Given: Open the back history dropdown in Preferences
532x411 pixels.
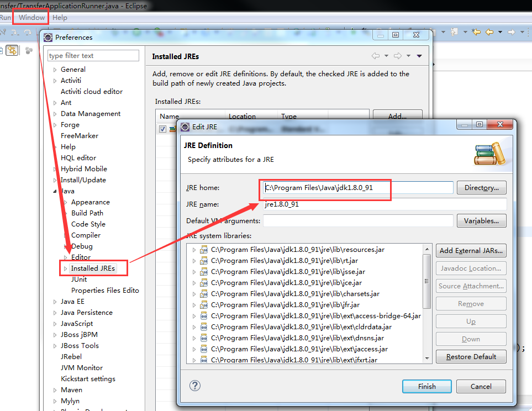Looking at the screenshot, I should point(386,56).
